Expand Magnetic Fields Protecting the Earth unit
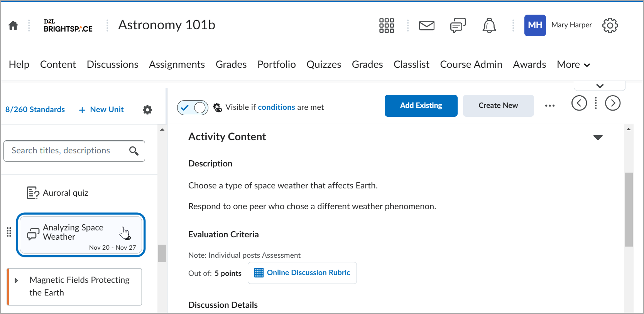 point(16,280)
